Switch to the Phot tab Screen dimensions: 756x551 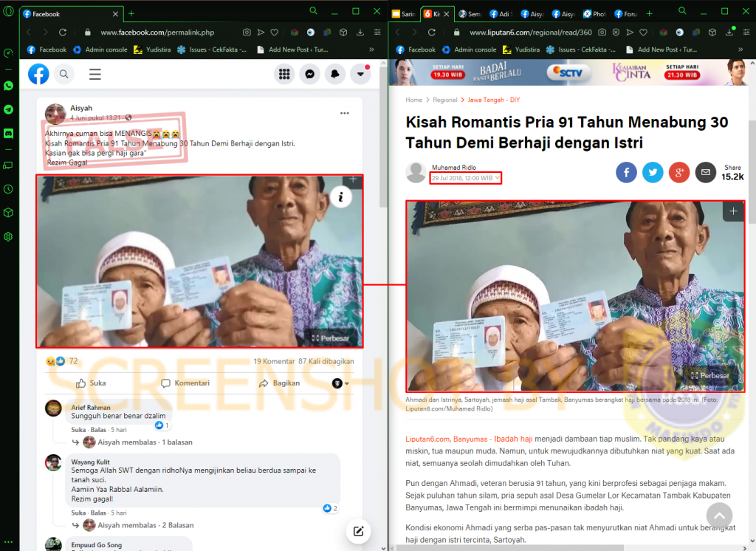point(594,14)
